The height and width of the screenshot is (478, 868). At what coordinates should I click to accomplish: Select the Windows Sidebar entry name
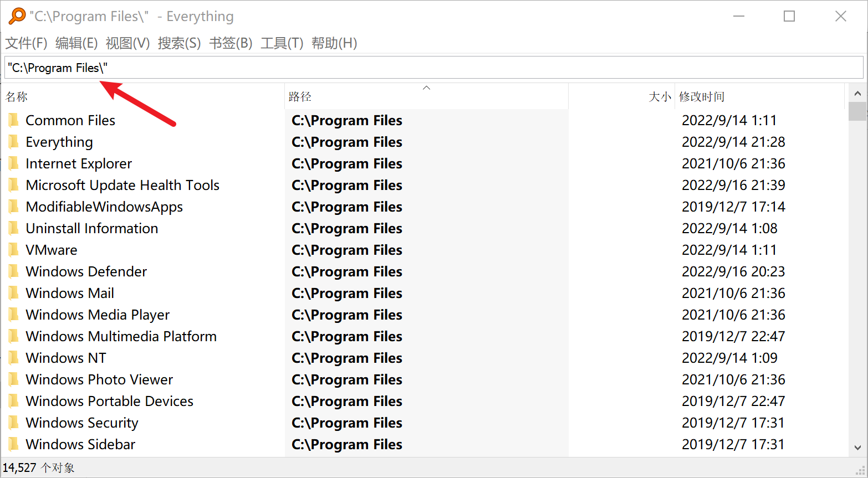click(80, 444)
